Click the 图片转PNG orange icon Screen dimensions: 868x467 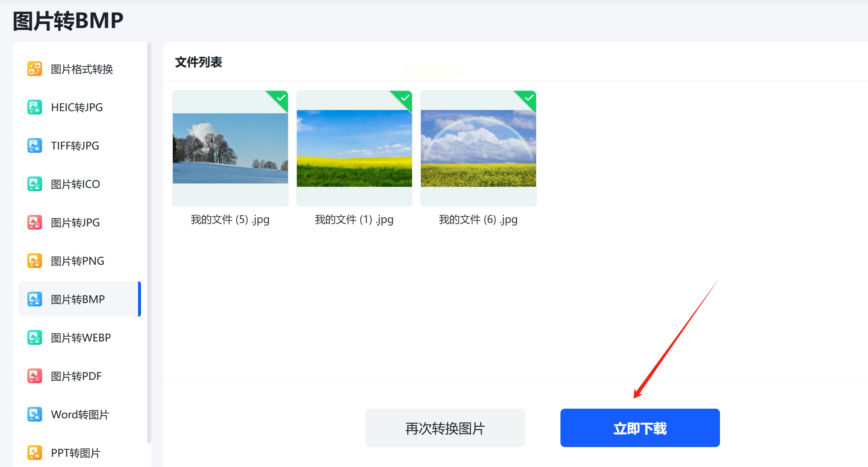tap(34, 261)
